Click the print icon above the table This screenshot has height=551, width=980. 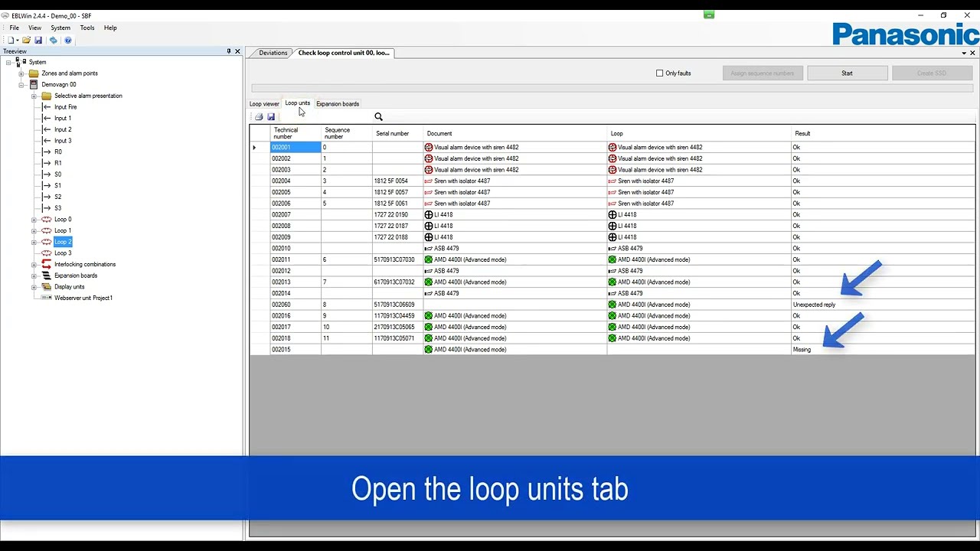point(259,117)
